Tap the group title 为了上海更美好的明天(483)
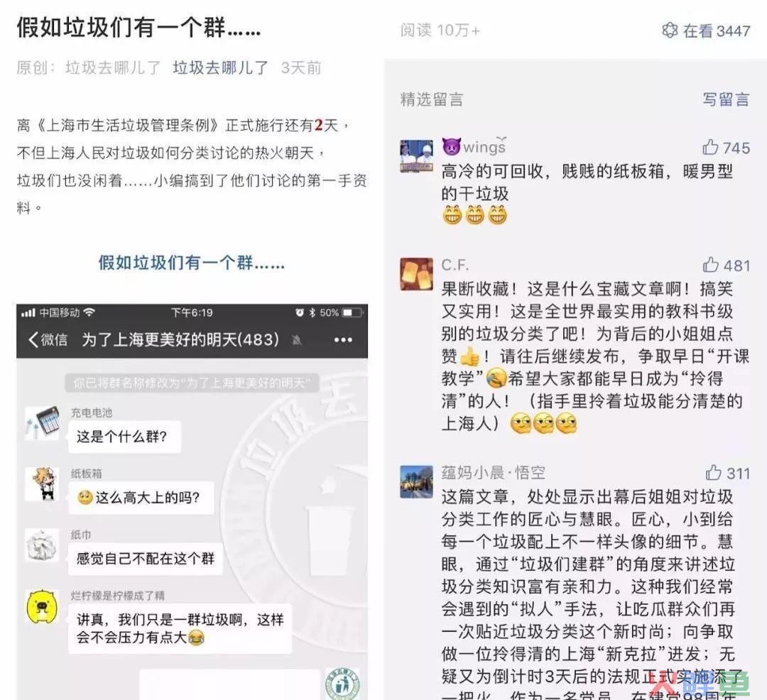 (x=180, y=339)
